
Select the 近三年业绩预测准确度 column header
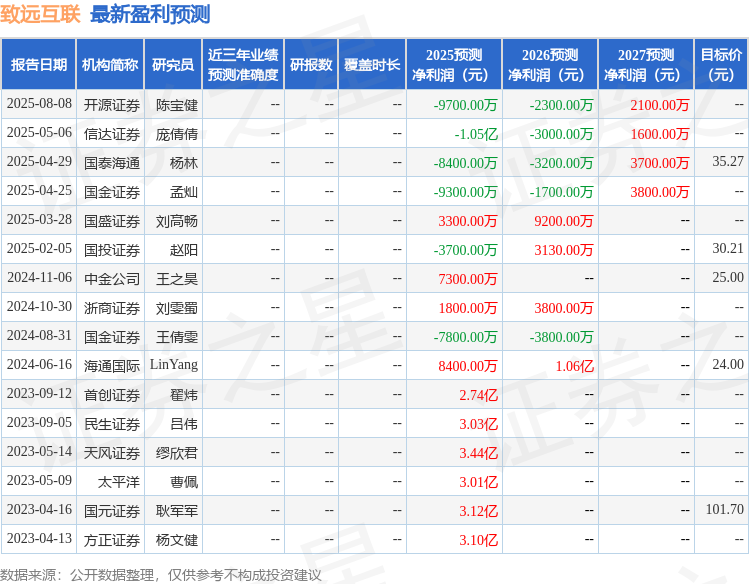point(243,64)
